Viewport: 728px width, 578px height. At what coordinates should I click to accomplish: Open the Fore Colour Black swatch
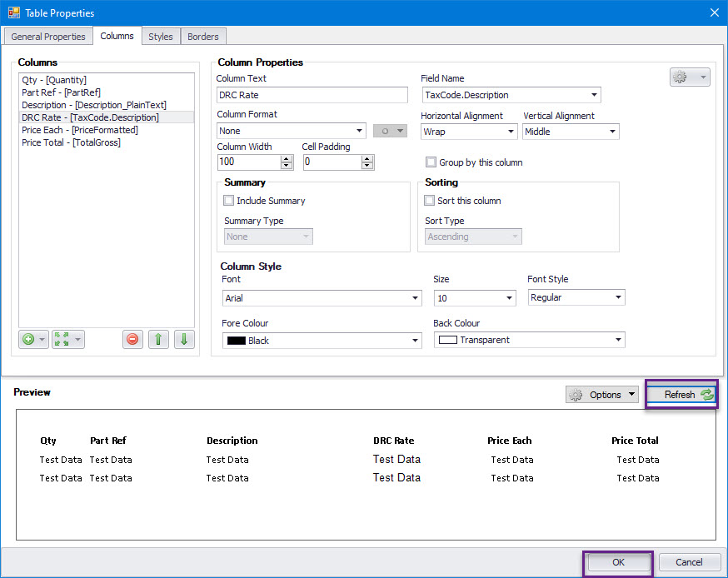(322, 340)
